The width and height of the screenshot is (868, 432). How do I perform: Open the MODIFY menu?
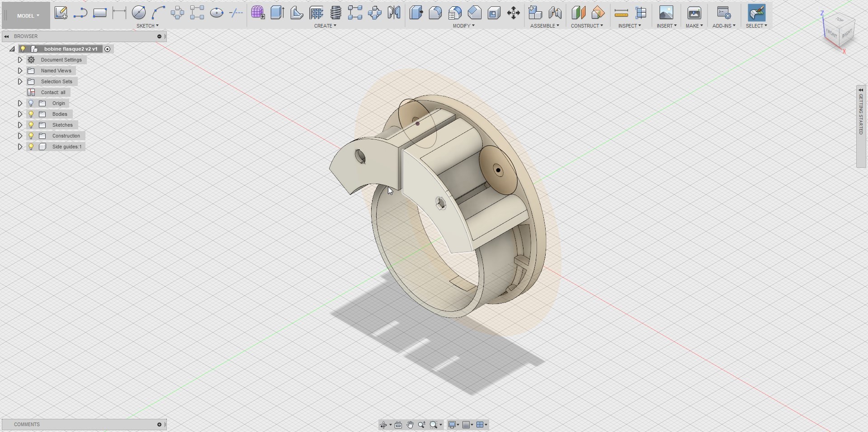click(x=463, y=26)
